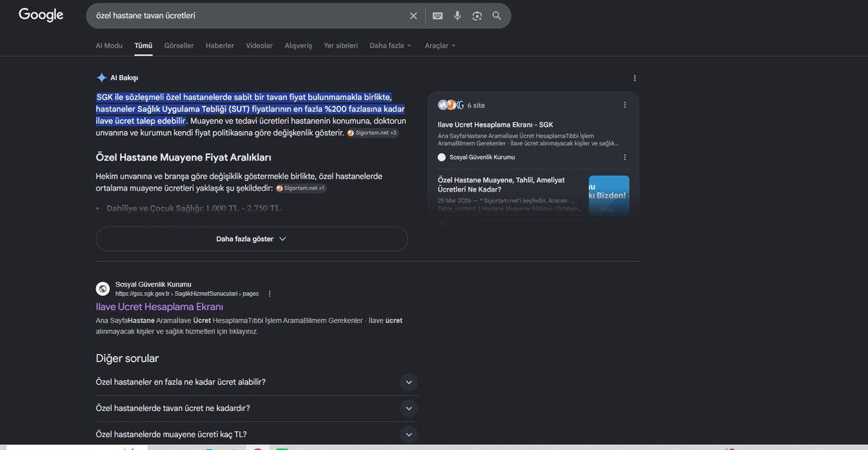Open Google Lens image search icon

477,16
